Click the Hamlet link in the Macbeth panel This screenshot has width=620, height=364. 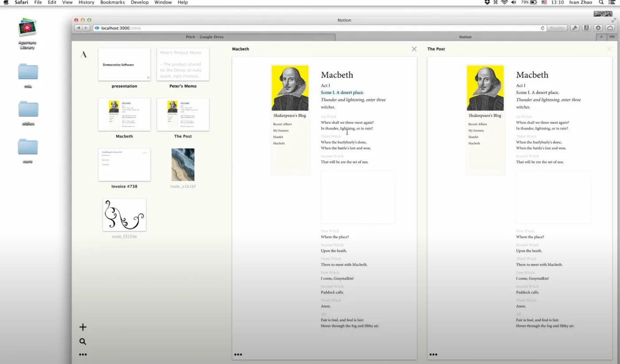pyautogui.click(x=278, y=137)
